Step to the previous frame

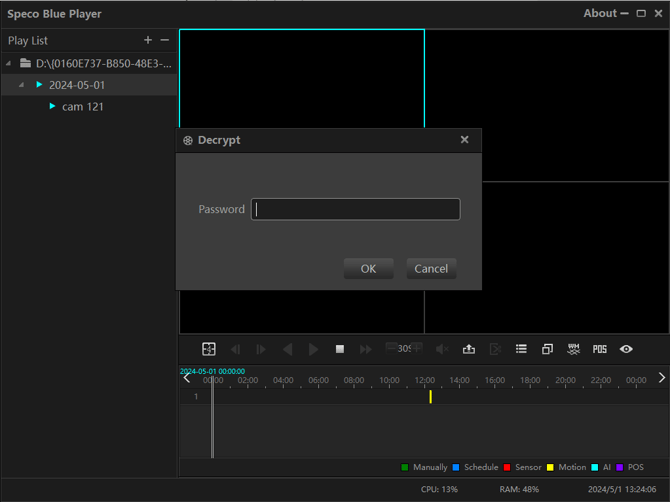235,349
